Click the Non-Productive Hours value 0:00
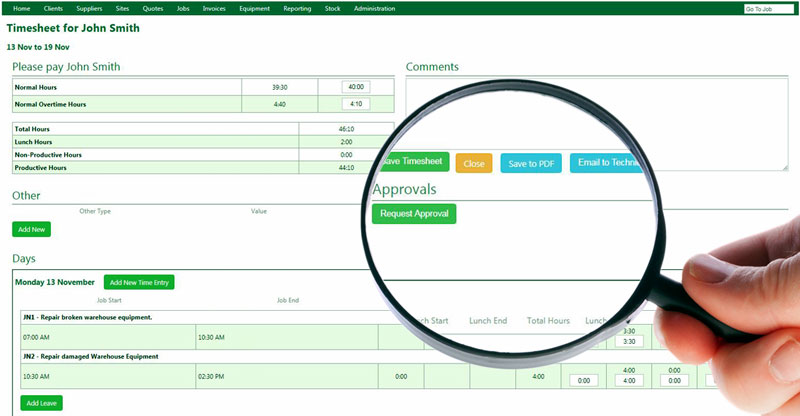This screenshot has height=416, width=800. (x=346, y=155)
